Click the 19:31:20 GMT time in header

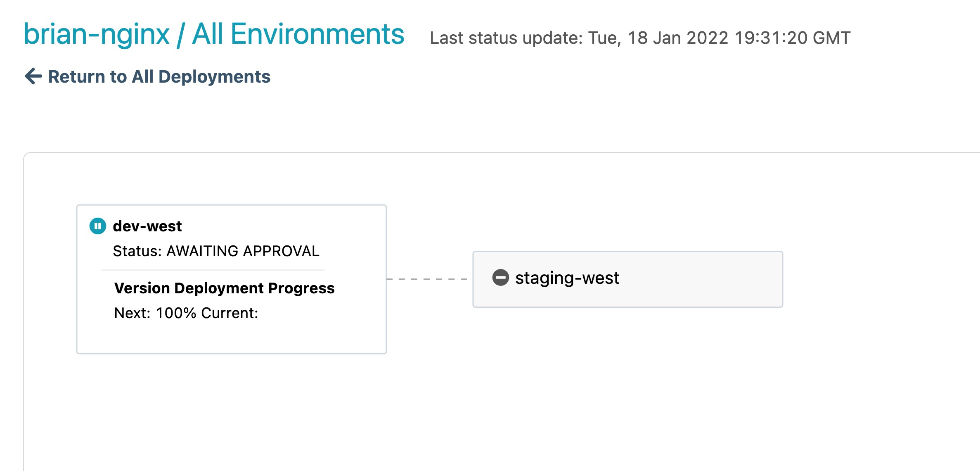[x=793, y=38]
